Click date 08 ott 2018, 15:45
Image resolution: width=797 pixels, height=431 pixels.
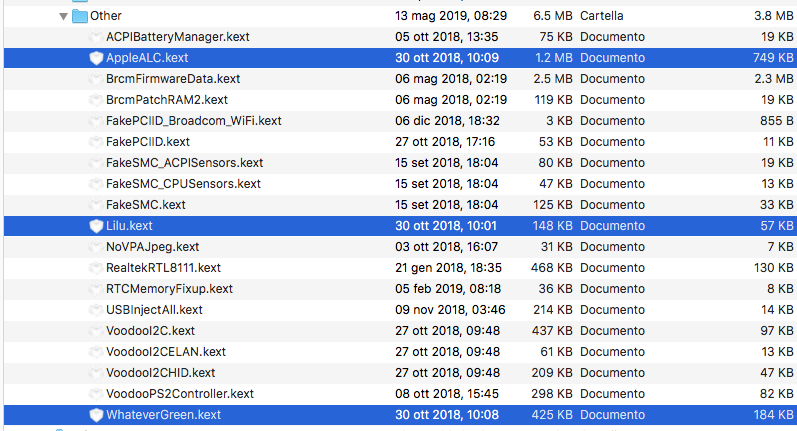tap(447, 394)
